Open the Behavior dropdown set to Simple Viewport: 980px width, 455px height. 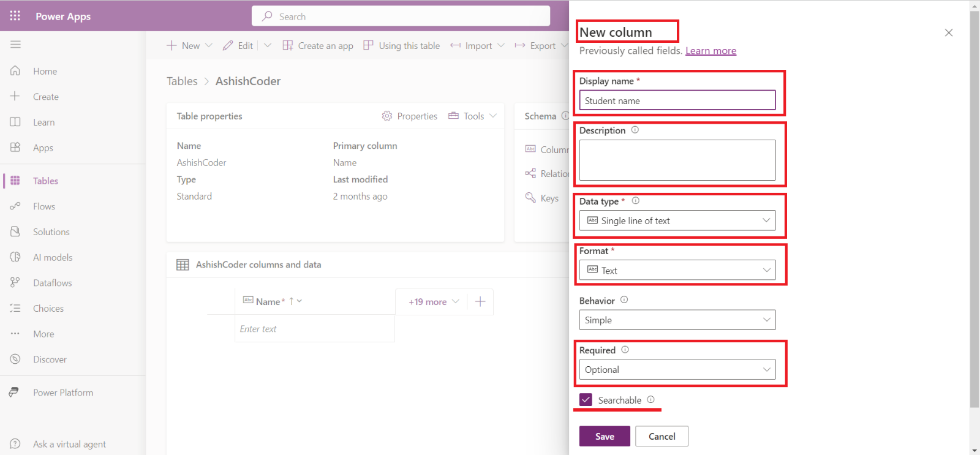click(x=677, y=320)
